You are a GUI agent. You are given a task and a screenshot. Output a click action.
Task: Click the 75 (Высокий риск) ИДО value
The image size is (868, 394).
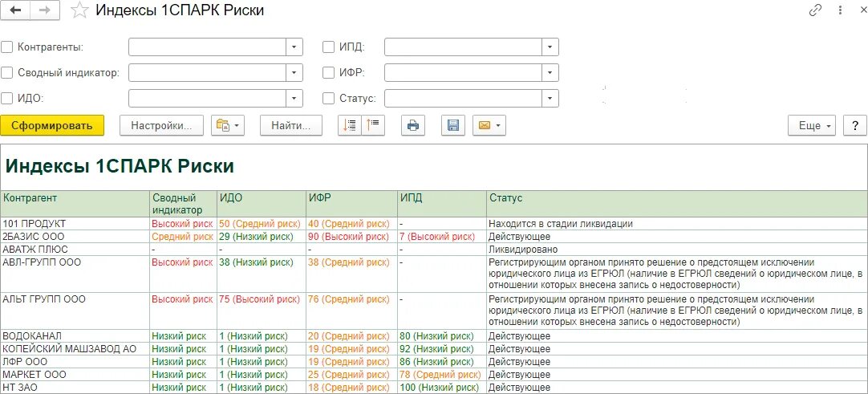pyautogui.click(x=260, y=299)
